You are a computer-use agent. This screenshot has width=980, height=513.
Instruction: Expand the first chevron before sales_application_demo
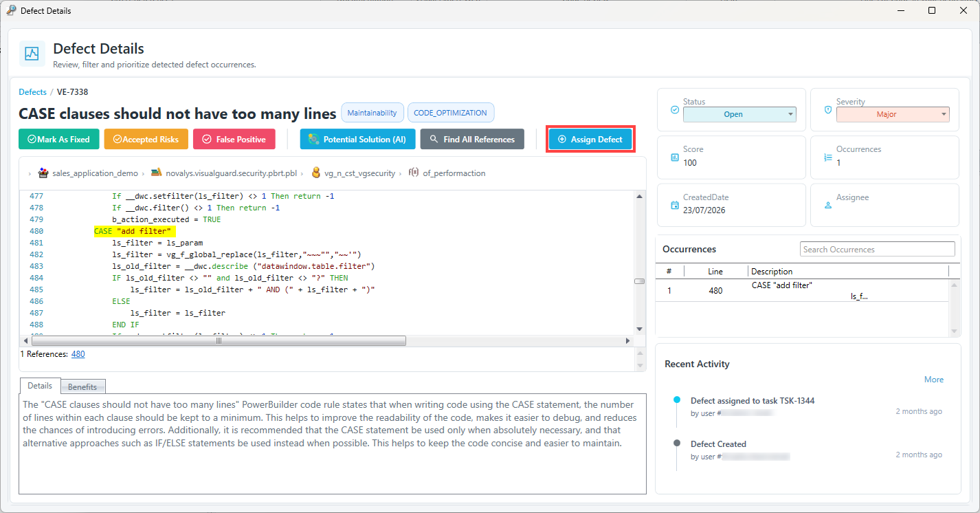coord(30,174)
